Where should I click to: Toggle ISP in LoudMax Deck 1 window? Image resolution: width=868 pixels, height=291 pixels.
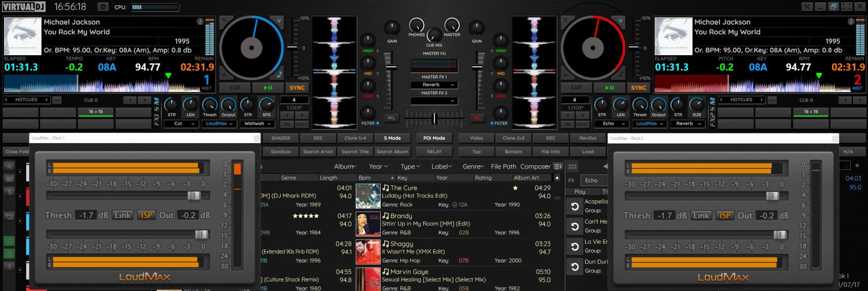click(146, 215)
